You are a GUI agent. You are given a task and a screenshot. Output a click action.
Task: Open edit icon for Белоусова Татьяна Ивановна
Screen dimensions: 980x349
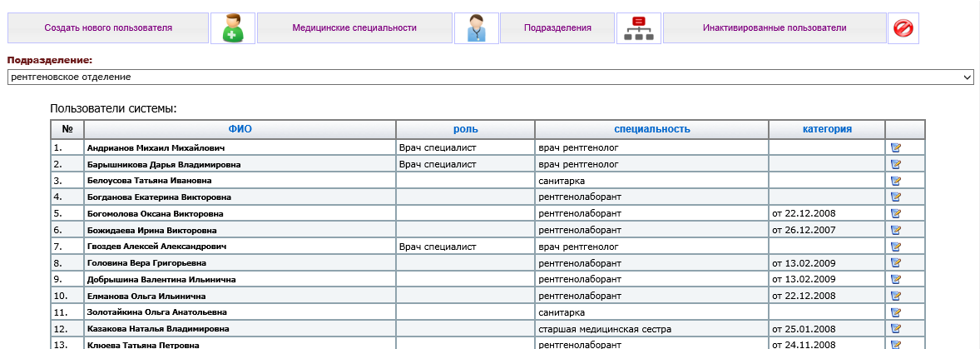[x=896, y=181]
